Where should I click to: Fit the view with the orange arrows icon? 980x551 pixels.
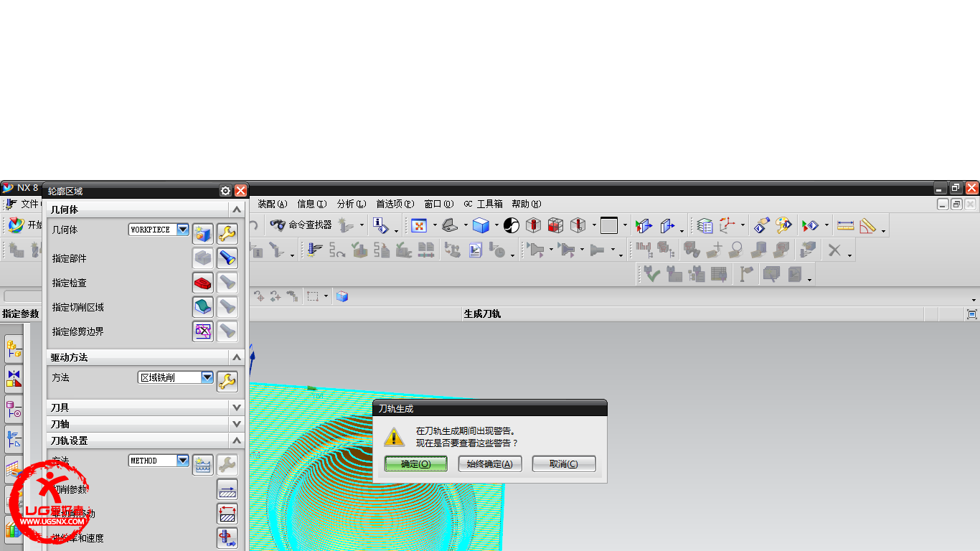[419, 225]
